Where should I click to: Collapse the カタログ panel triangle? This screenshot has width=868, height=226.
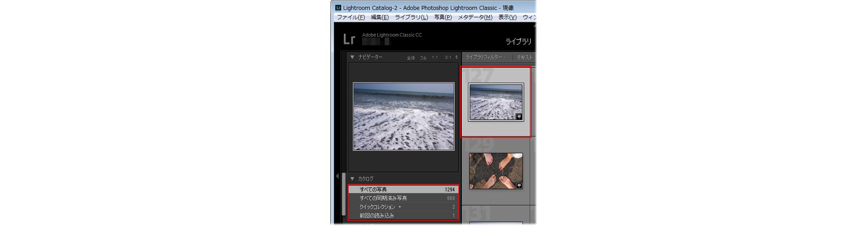coord(352,179)
